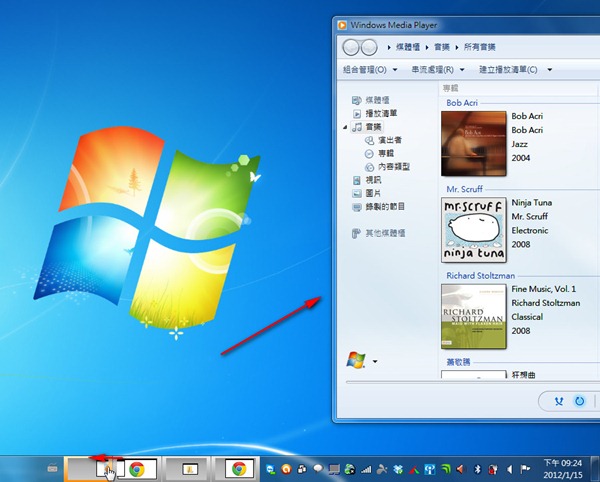600x482 pixels.
Task: Click the Mr. Scruff group header
Action: pos(464,189)
